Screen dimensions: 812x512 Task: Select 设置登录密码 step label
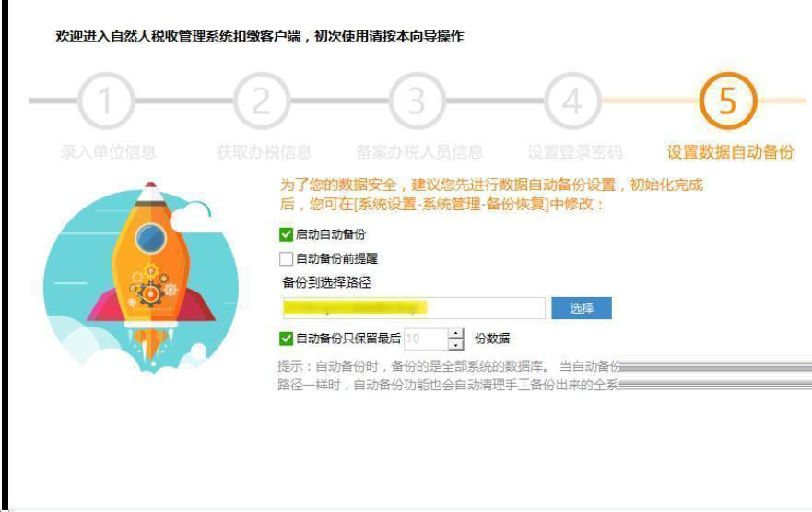[x=575, y=152]
